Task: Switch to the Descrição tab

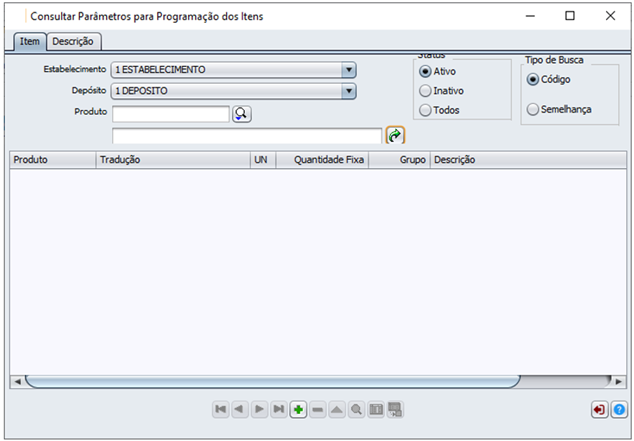Action: coord(73,41)
